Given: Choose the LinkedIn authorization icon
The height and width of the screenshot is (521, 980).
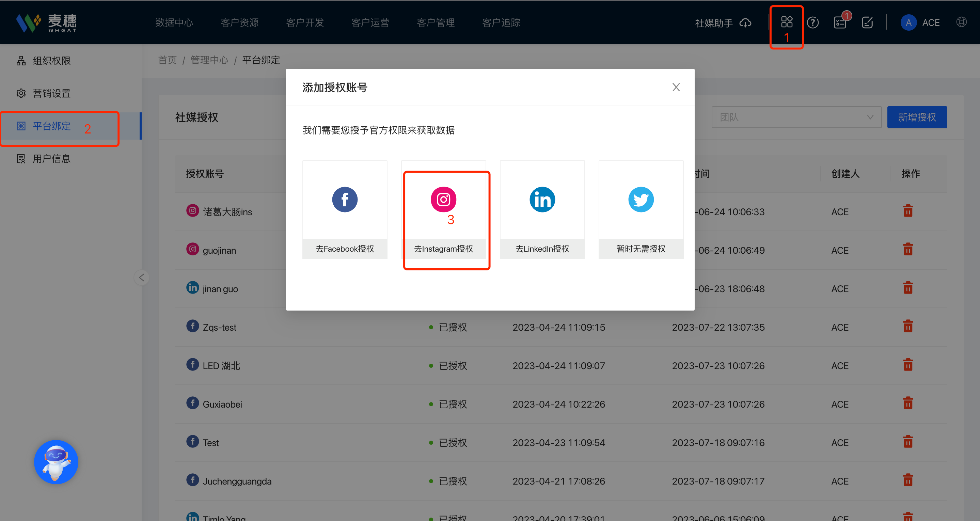Looking at the screenshot, I should pyautogui.click(x=542, y=200).
